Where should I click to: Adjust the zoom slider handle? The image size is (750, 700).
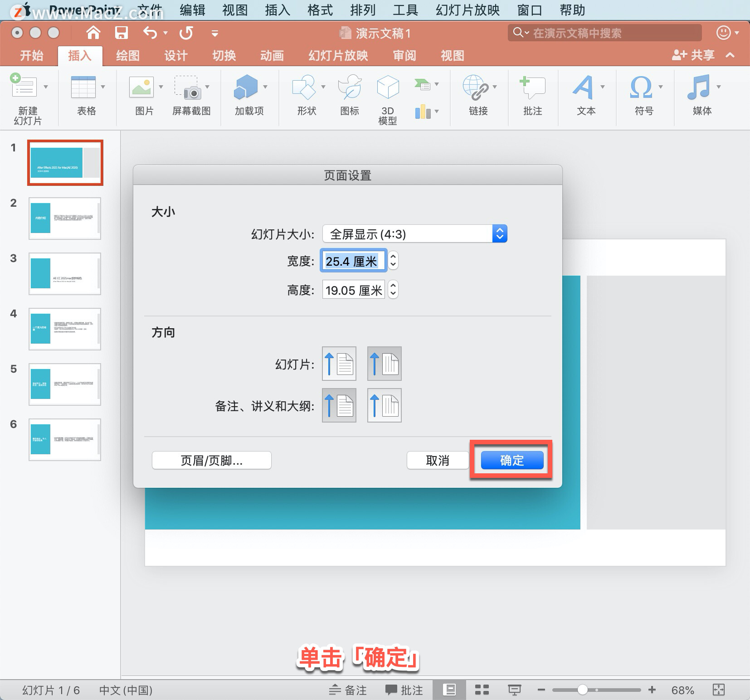coord(583,690)
